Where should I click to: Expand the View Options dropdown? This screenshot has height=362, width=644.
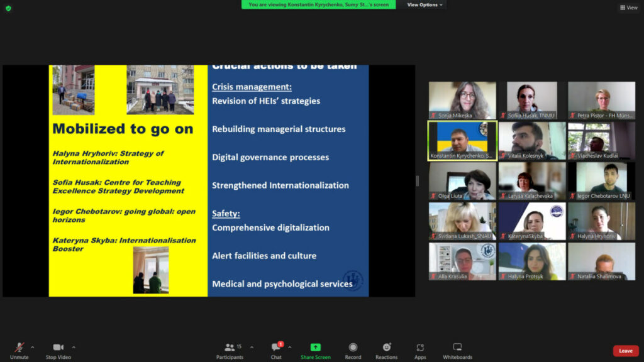tap(425, 4)
